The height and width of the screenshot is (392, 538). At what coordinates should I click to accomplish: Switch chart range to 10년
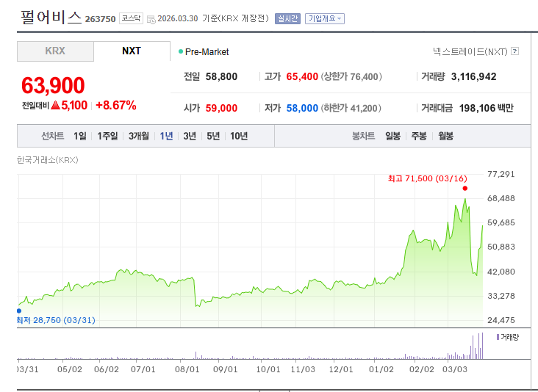tap(239, 136)
